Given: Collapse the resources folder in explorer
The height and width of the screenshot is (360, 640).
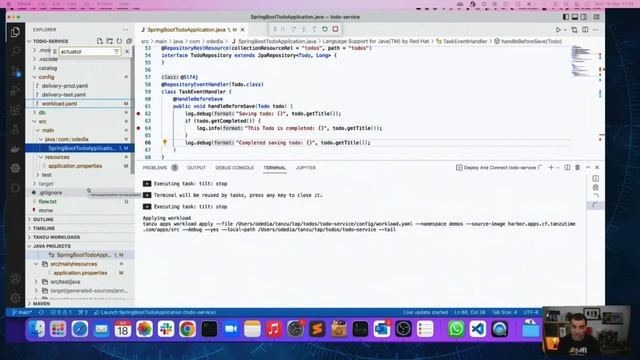Looking at the screenshot, I should 80,157.
